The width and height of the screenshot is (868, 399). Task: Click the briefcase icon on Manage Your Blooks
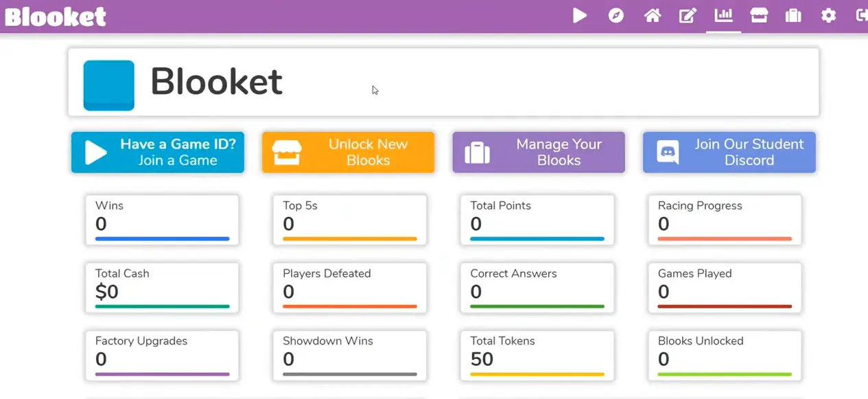477,152
